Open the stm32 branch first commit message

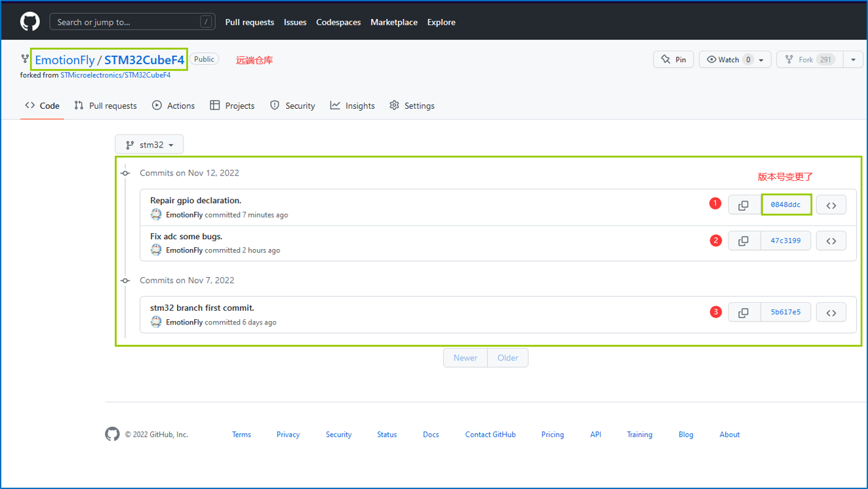pos(202,308)
